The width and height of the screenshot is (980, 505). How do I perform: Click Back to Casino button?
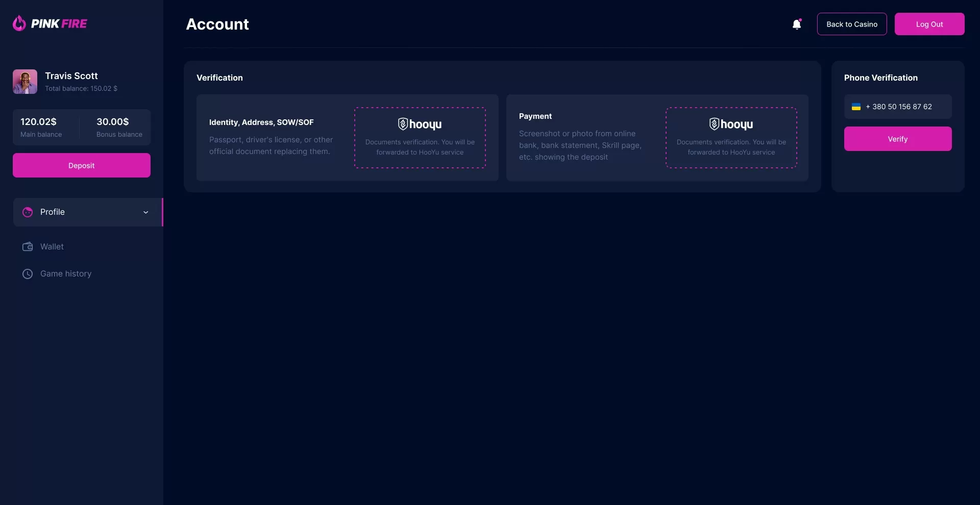(852, 24)
